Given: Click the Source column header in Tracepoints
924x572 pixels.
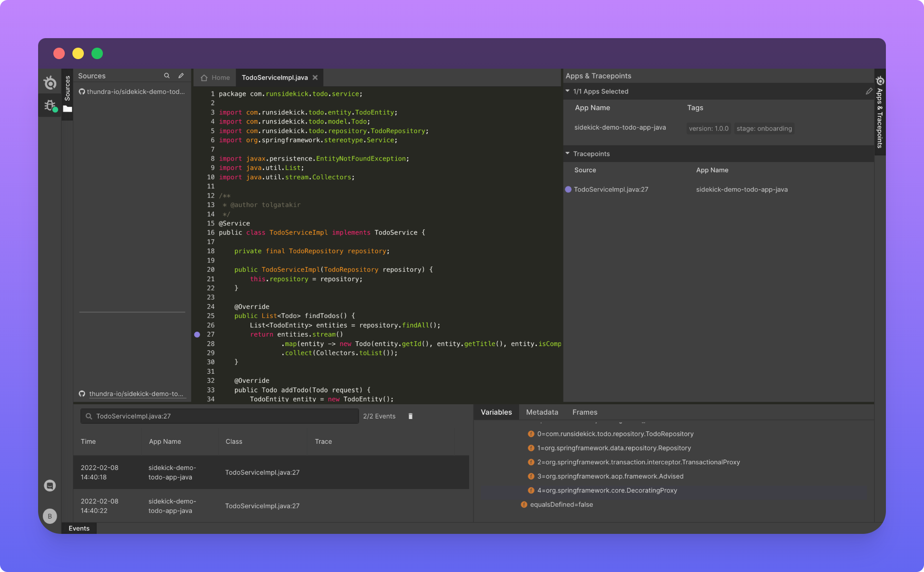Looking at the screenshot, I should [585, 170].
